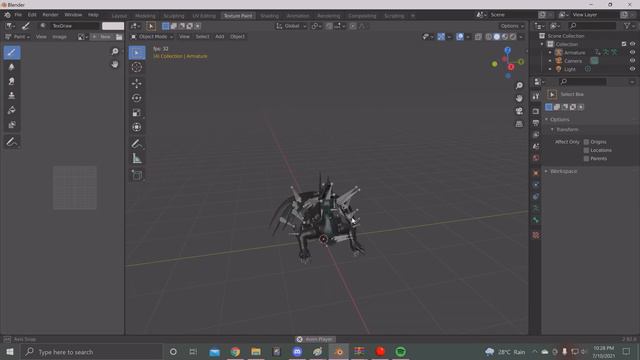Click the outliner search field

[x=592, y=26]
